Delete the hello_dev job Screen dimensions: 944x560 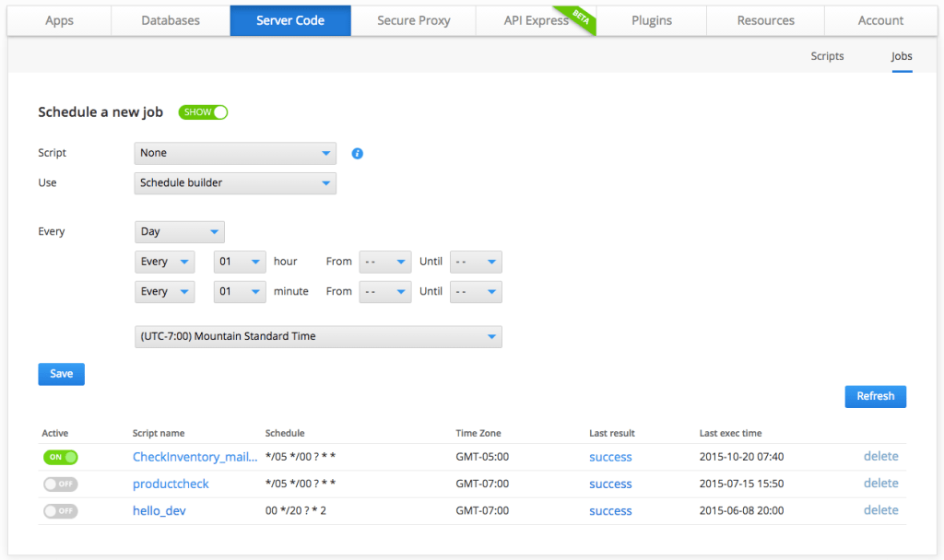point(880,510)
